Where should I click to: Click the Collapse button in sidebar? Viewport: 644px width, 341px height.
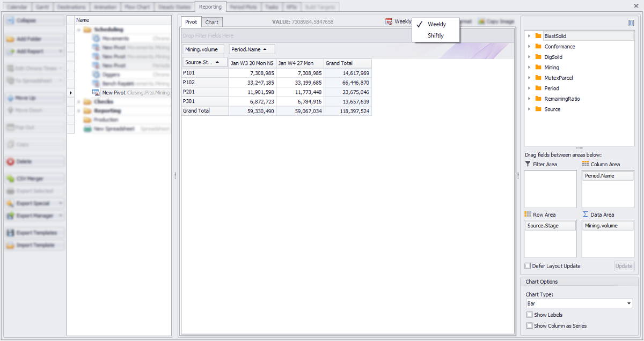[x=35, y=20]
